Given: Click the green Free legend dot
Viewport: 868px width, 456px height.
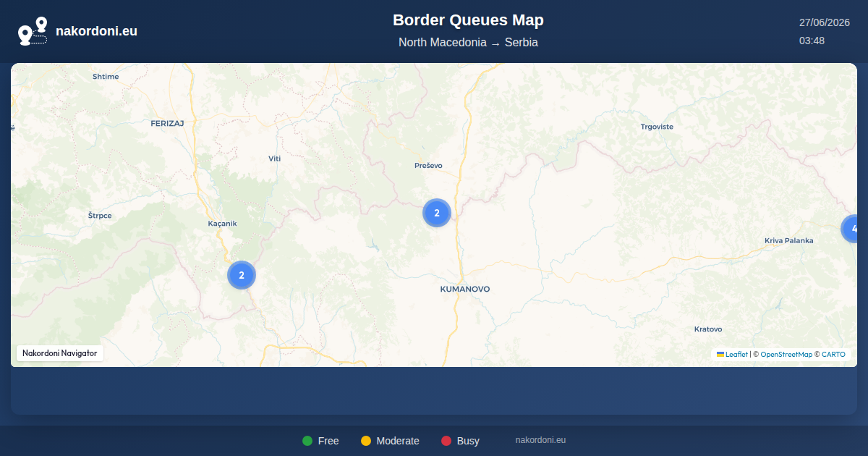Looking at the screenshot, I should point(307,441).
